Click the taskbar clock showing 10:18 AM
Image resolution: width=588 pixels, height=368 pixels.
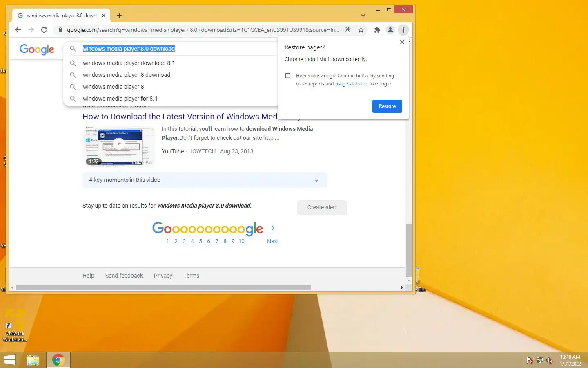[570, 360]
